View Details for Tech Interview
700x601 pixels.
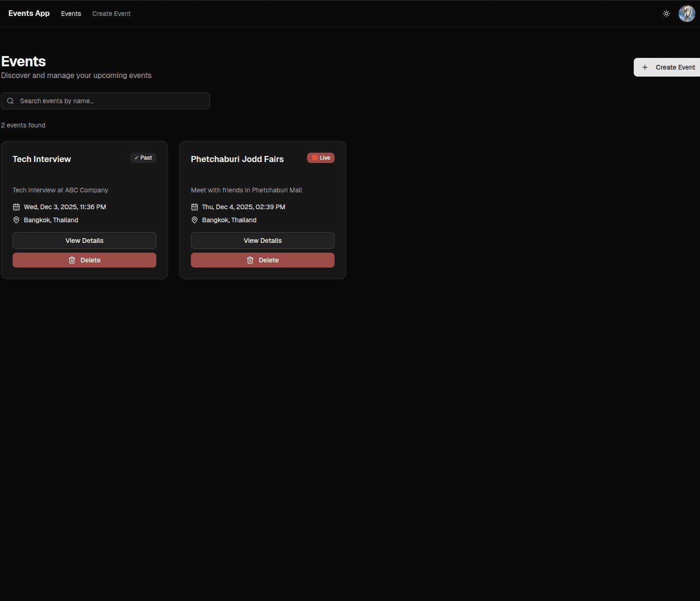(84, 240)
